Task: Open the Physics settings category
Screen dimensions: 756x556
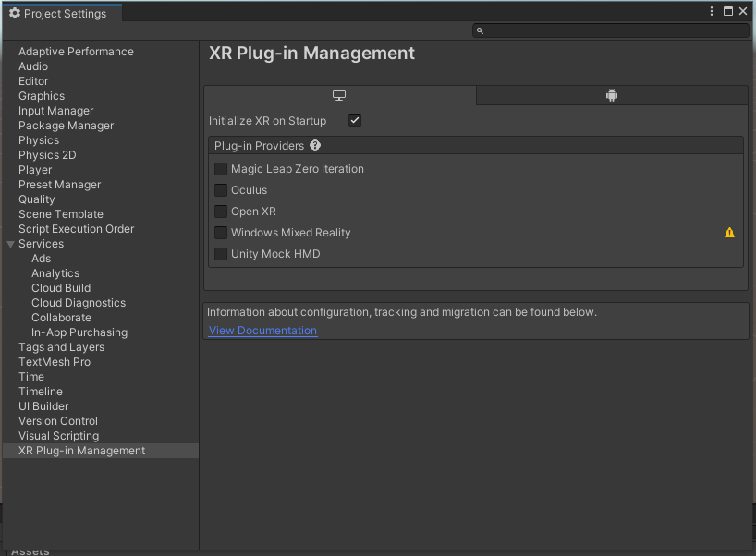Action: (39, 140)
